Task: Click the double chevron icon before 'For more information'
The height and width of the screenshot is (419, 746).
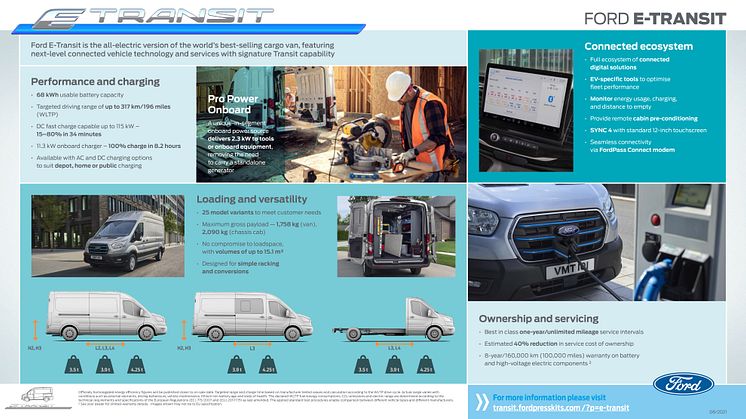Action: coord(482,402)
